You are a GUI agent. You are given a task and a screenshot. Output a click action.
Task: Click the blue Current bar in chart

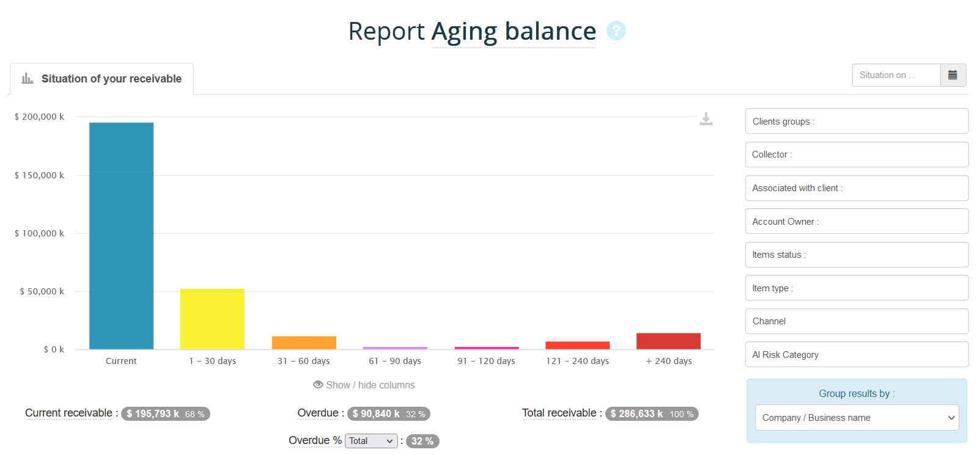tap(121, 236)
